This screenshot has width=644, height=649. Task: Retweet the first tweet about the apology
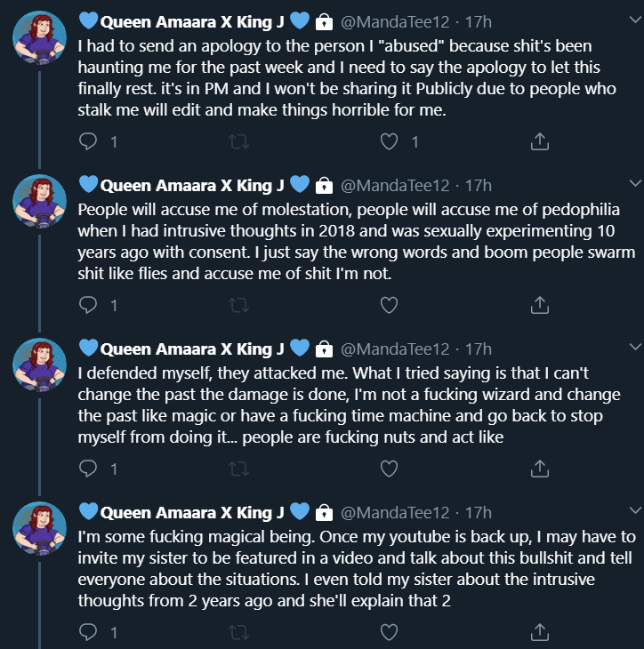coord(238,141)
